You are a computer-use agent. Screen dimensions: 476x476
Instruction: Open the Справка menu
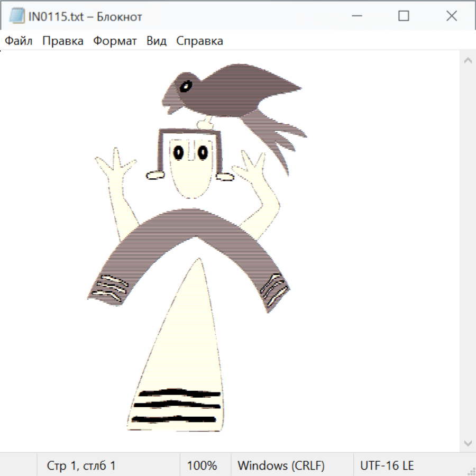pos(199,41)
